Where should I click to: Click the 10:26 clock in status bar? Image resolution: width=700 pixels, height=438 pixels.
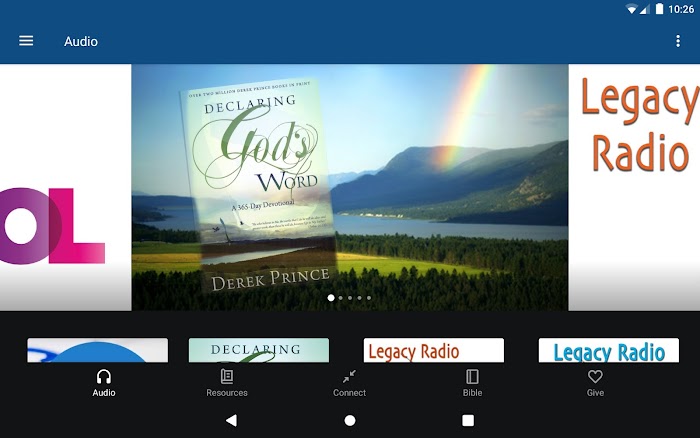click(681, 9)
